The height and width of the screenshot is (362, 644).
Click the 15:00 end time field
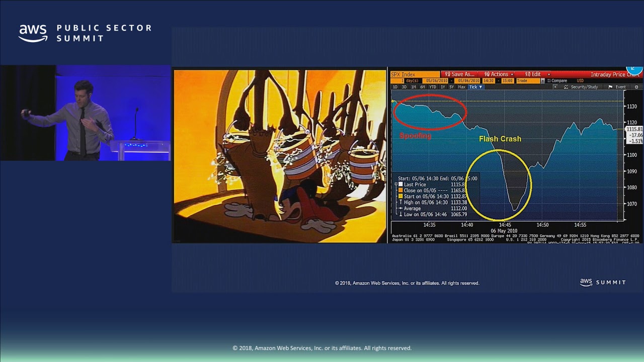click(x=507, y=81)
